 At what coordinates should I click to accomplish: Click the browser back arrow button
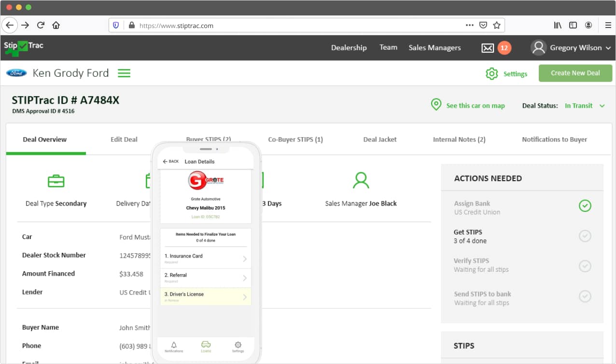tap(10, 25)
